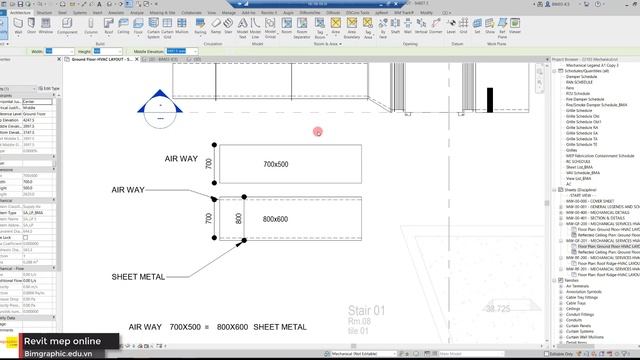Open the work plane Viewer
Image resolution: width=640 pixels, height=360 pixels.
coord(515,27)
